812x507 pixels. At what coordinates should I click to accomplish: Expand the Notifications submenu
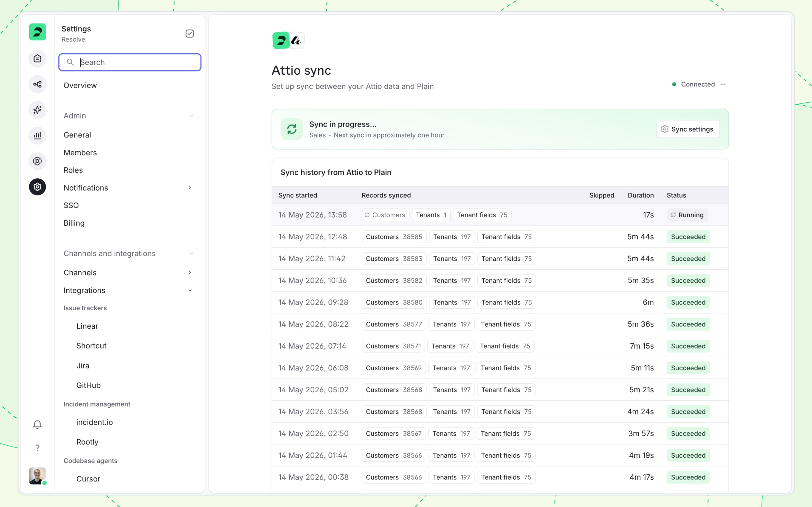pos(190,188)
